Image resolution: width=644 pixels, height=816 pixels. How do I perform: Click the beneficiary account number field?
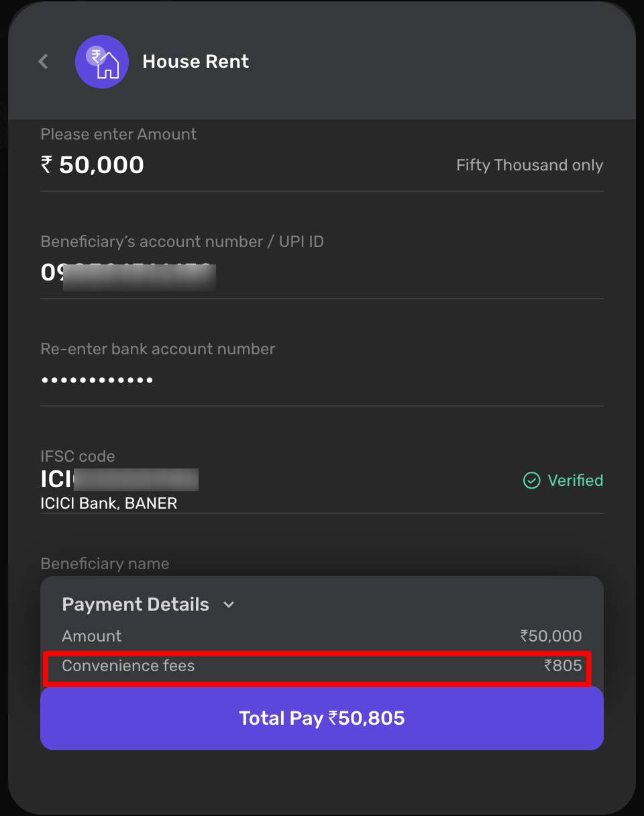pos(127,272)
